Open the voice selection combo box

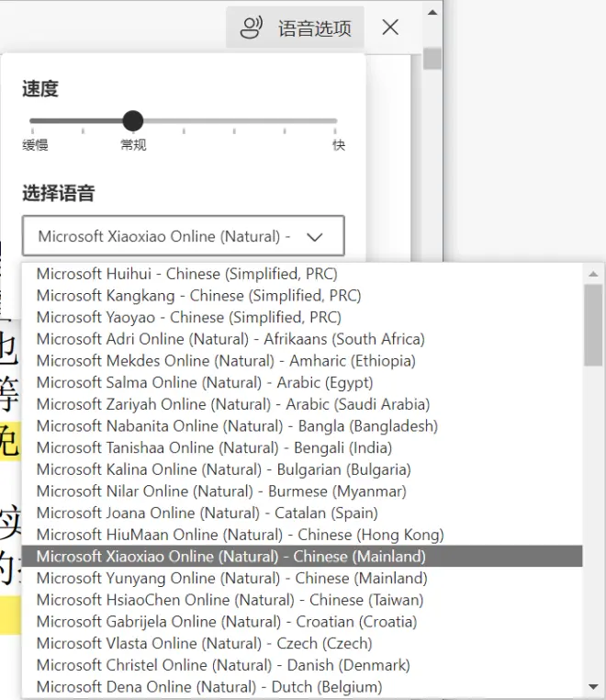click(x=184, y=236)
